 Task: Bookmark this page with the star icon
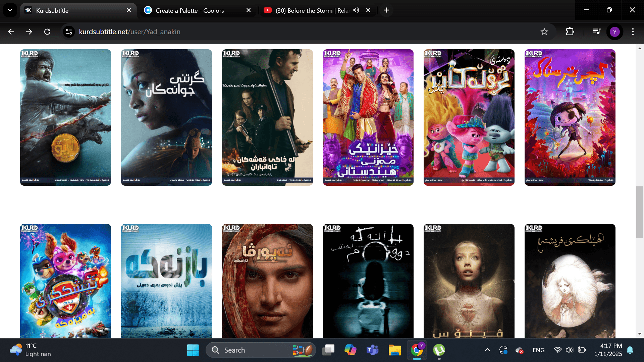click(544, 32)
